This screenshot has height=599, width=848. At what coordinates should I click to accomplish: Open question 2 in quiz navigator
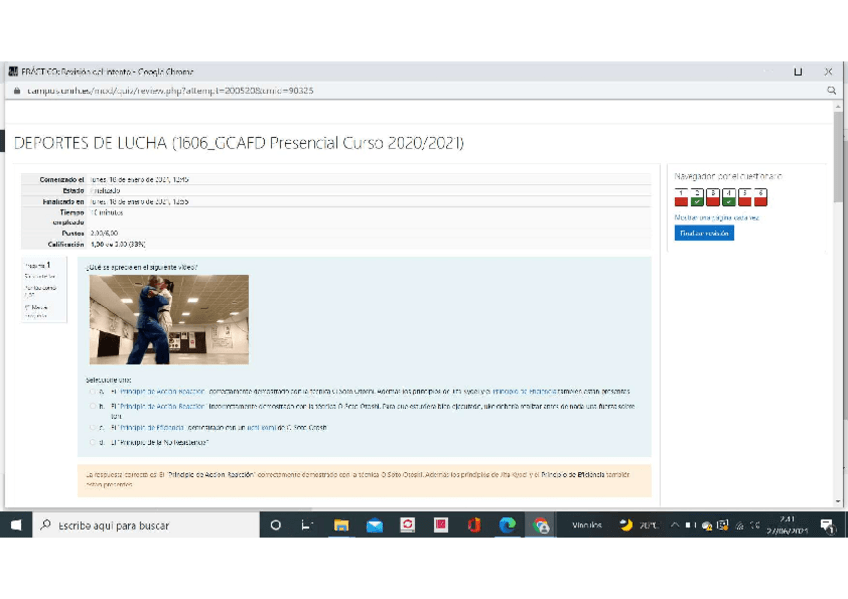tap(697, 195)
